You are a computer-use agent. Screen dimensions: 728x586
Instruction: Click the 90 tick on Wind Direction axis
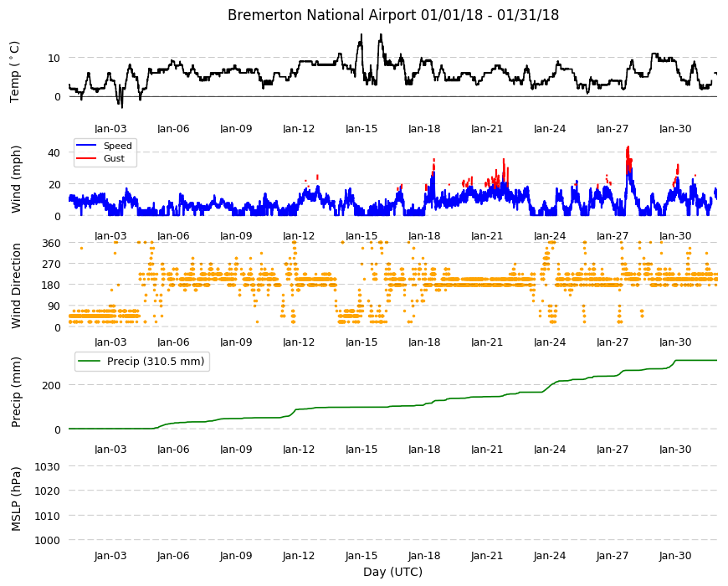(54, 306)
